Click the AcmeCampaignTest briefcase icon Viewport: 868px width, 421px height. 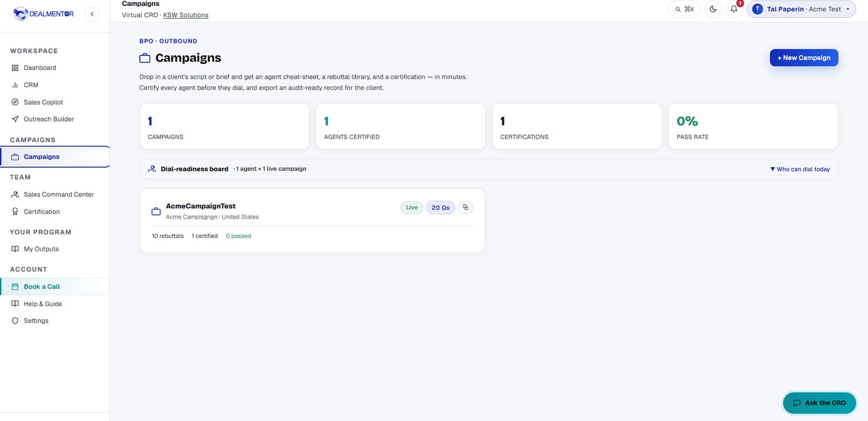[156, 212]
